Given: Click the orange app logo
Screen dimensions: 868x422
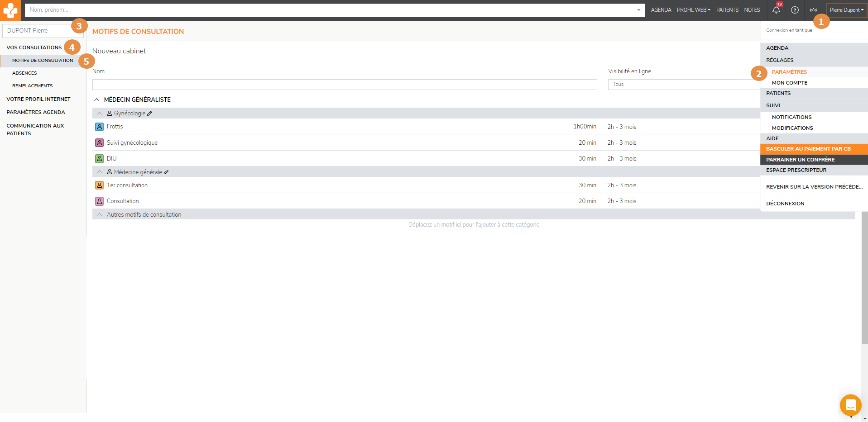Looking at the screenshot, I should point(10,10).
